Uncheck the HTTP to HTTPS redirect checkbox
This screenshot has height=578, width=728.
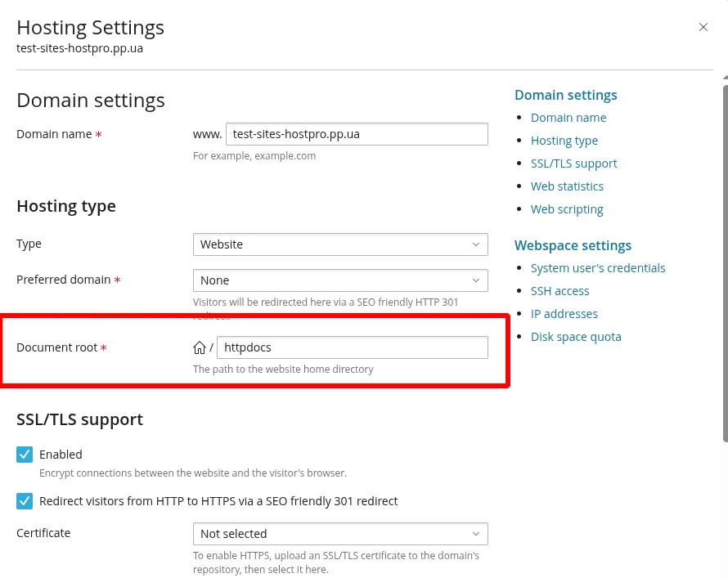[x=25, y=500]
